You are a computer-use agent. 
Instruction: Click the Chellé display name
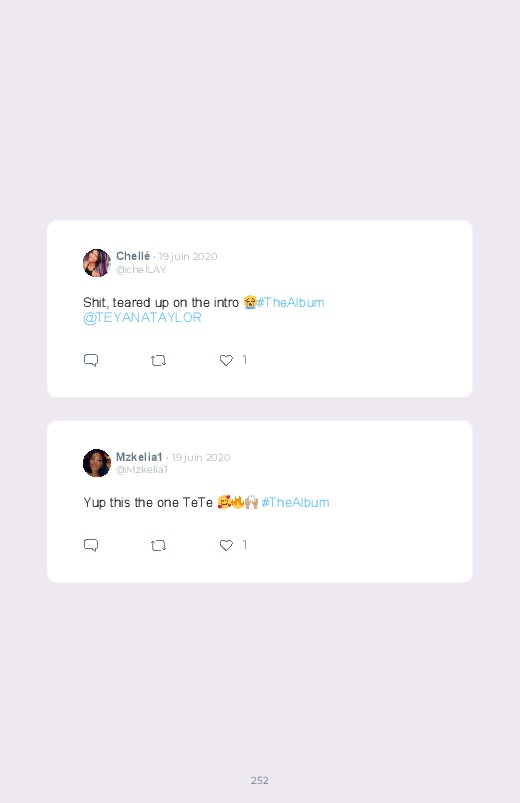133,256
